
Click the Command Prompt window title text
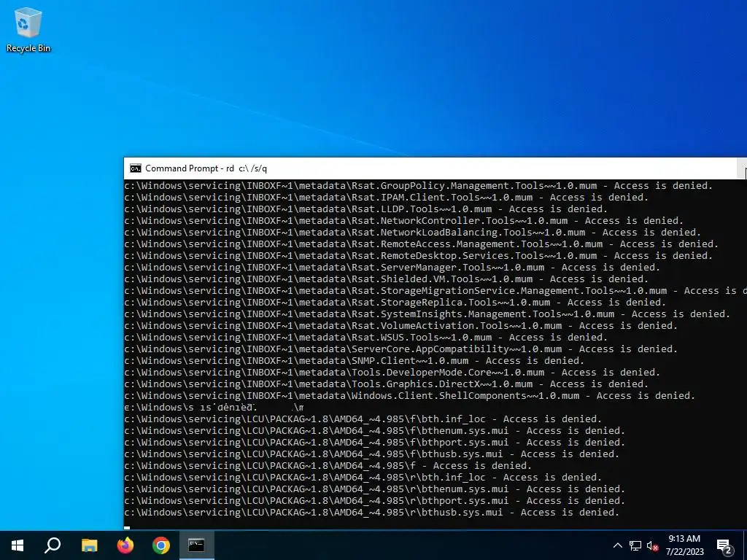pyautogui.click(x=206, y=168)
